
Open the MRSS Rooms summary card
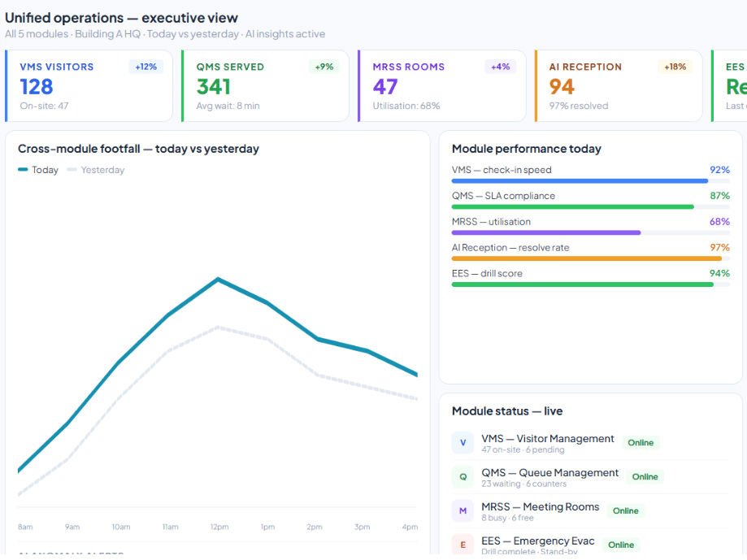[442, 86]
